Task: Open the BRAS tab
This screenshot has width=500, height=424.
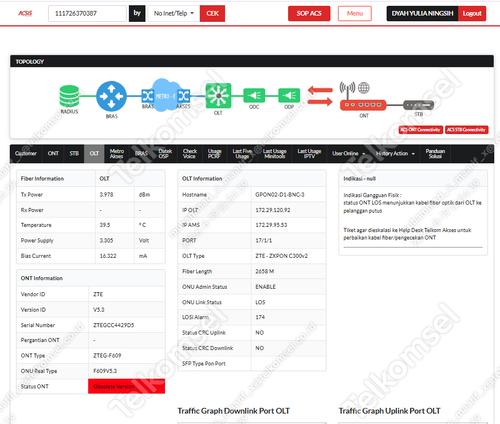Action: click(141, 153)
